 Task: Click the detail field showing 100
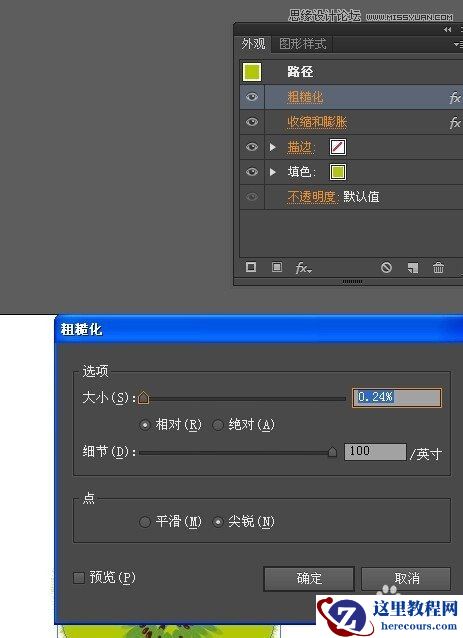[375, 452]
